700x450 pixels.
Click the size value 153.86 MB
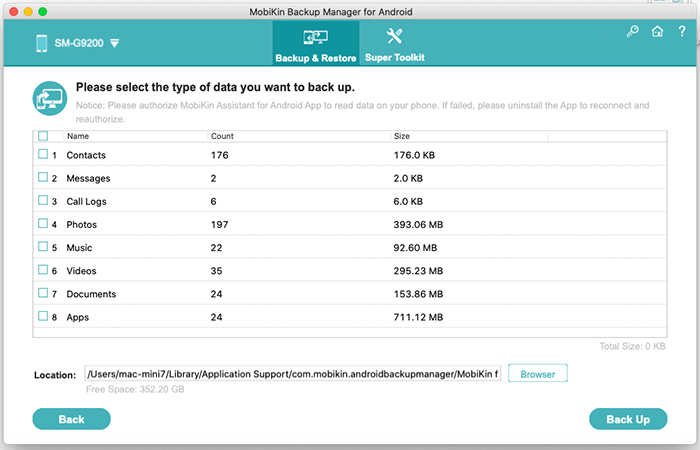(x=418, y=294)
